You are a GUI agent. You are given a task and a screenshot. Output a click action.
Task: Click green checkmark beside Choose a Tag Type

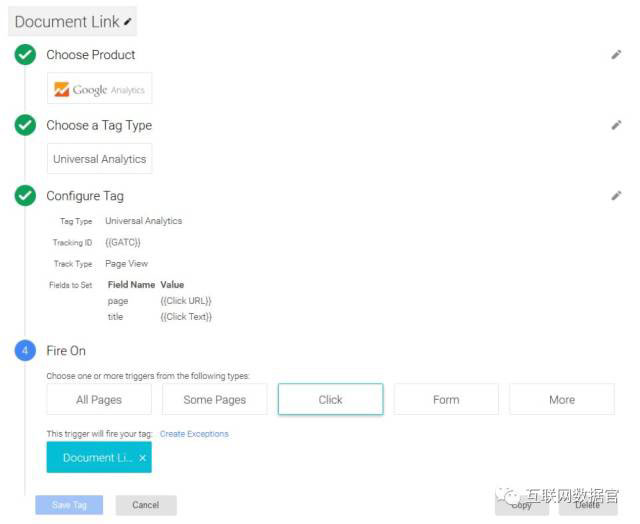[x=26, y=126]
